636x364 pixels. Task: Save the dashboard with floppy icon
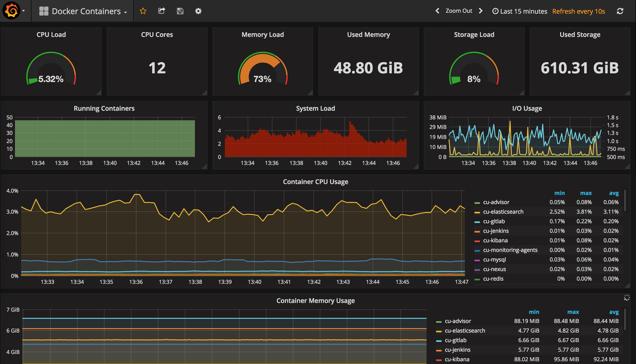[x=180, y=11]
